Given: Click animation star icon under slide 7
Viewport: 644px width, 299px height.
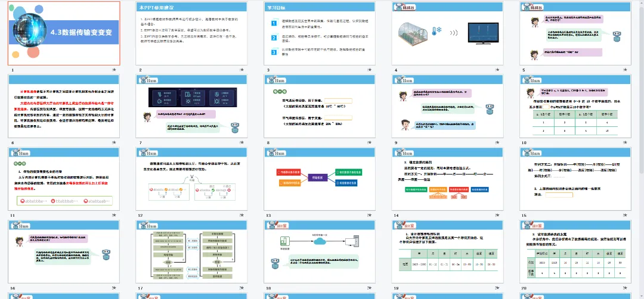Looking at the screenshot, I should [242, 143].
